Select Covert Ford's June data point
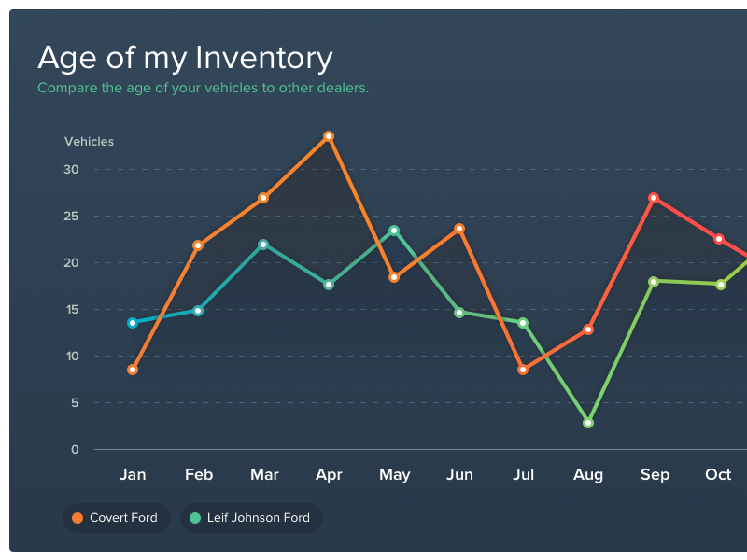This screenshot has height=560, width=747. pyautogui.click(x=459, y=229)
